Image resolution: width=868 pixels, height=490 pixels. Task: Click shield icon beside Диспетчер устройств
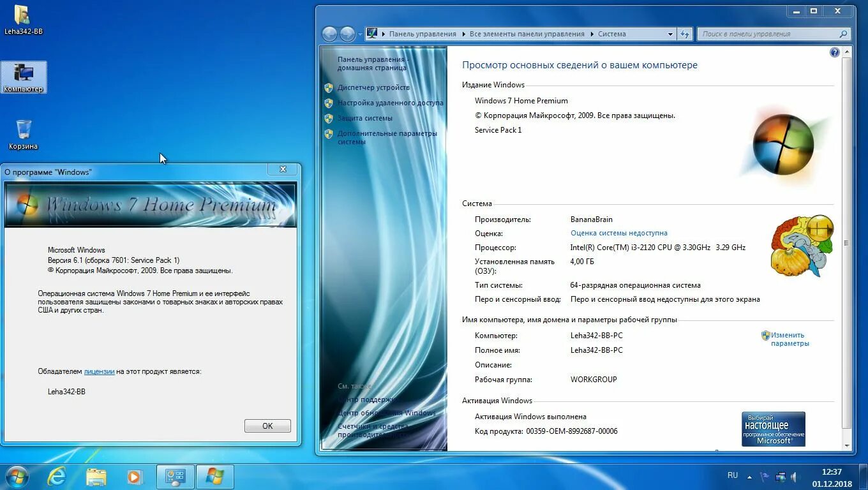click(329, 87)
